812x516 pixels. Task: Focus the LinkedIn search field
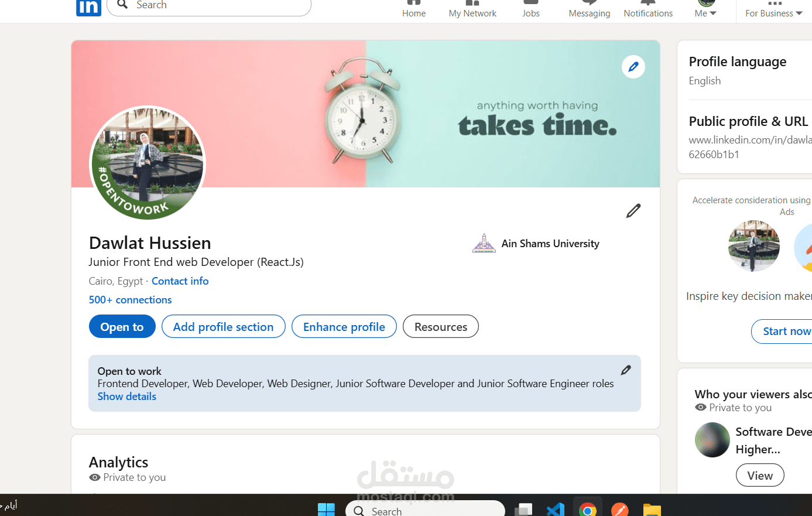209,6
